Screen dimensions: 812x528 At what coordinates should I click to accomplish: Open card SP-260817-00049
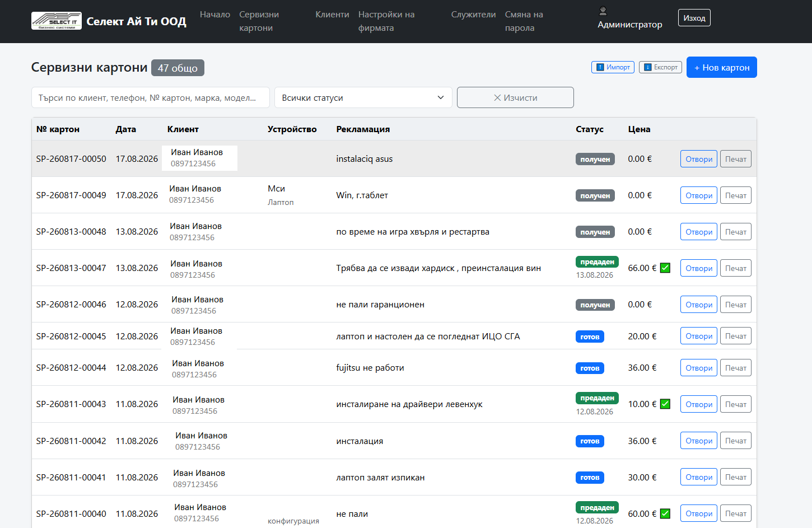(x=699, y=195)
